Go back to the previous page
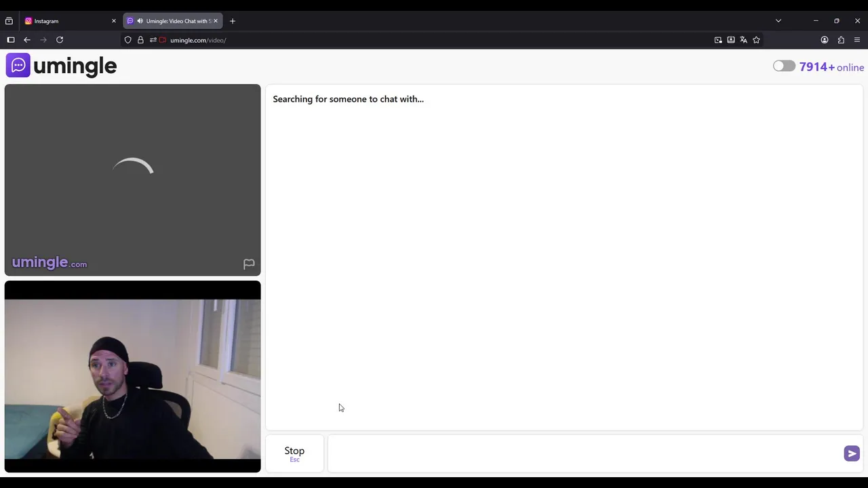The width and height of the screenshot is (868, 488). click(27, 40)
